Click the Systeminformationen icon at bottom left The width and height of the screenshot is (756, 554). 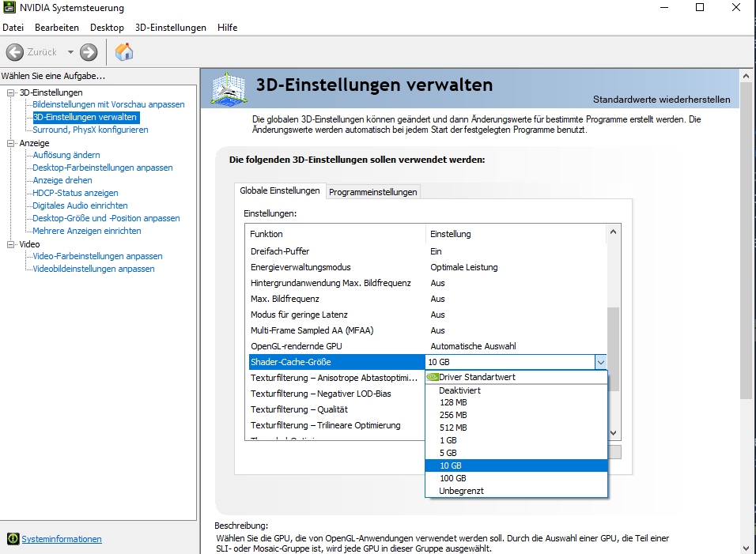[x=13, y=539]
